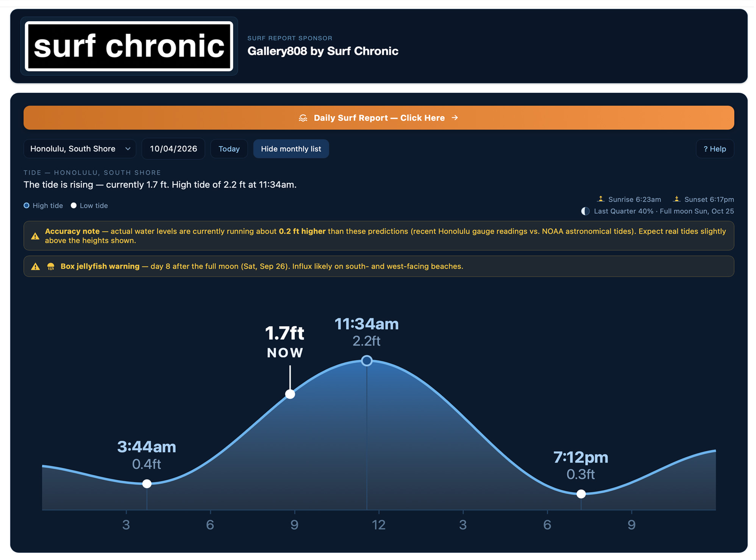Click the arrow icon on the Daily Surf Report banner
Screen dimensions: 756x560
click(x=455, y=118)
